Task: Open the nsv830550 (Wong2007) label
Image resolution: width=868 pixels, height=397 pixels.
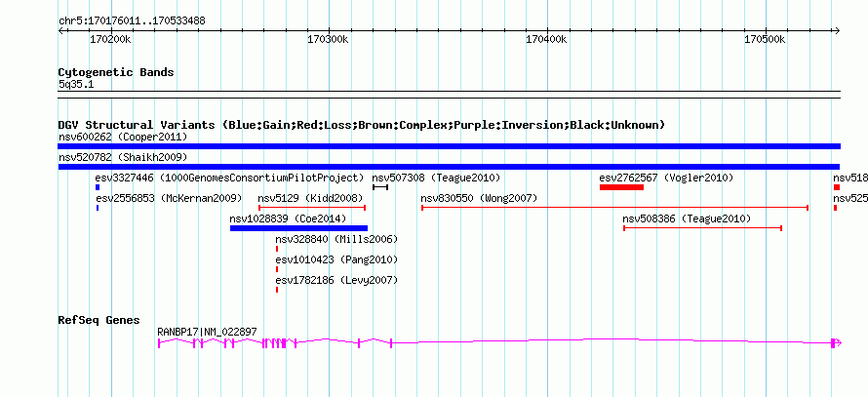Action: [479, 198]
